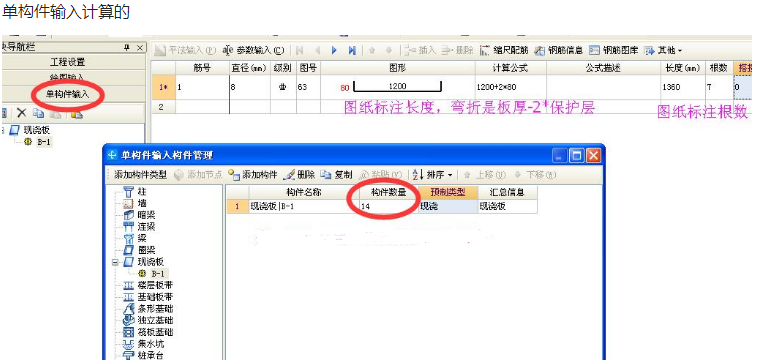Screen dimensions: 758x364
Task: Open 钢筋信息 tool
Action: (x=559, y=50)
